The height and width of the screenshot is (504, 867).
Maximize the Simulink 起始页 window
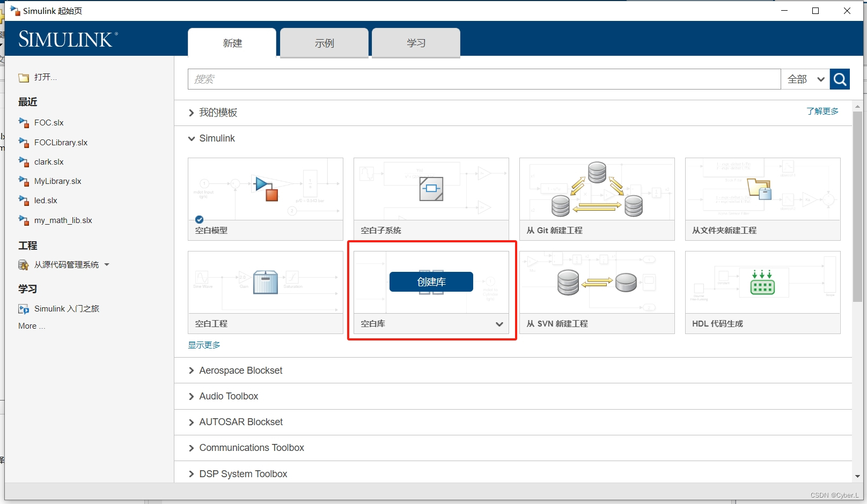(x=815, y=11)
